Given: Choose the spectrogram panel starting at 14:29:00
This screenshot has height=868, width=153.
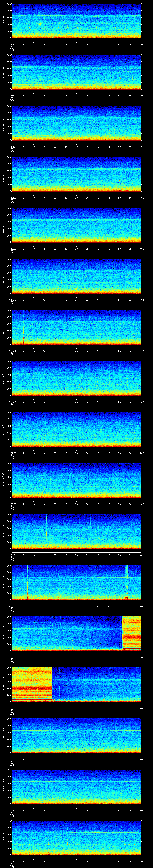Looking at the screenshot, I should [x=77, y=786].
